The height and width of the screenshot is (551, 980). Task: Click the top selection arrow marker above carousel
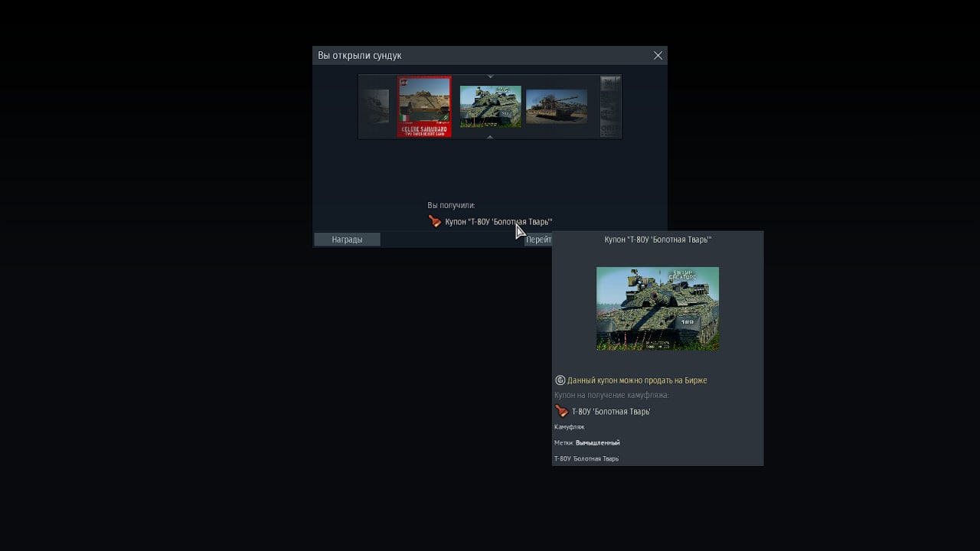(x=490, y=77)
